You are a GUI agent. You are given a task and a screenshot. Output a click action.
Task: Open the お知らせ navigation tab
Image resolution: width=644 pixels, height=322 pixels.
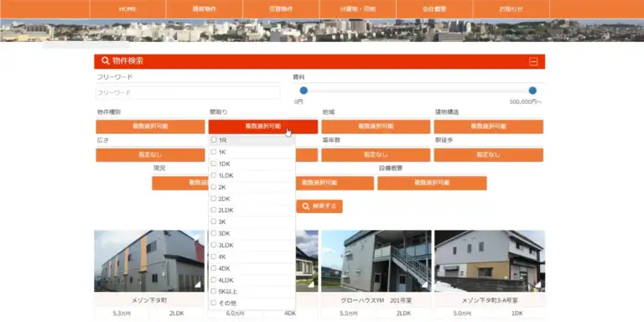512,9
